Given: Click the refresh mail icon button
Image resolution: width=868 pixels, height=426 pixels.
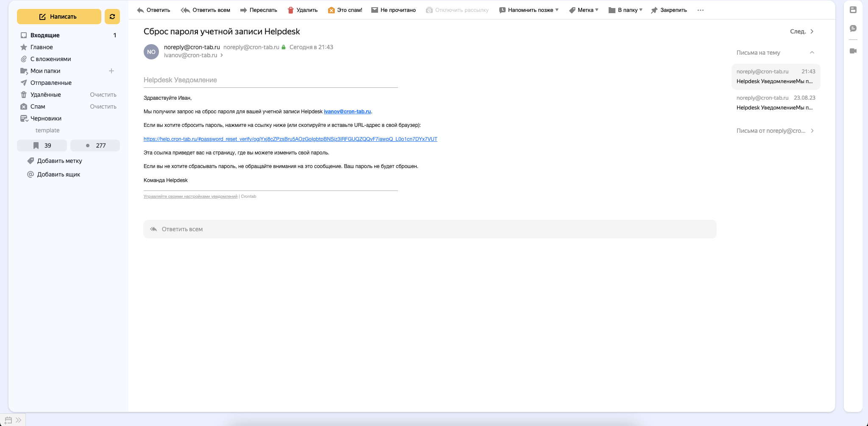Looking at the screenshot, I should 112,17.
